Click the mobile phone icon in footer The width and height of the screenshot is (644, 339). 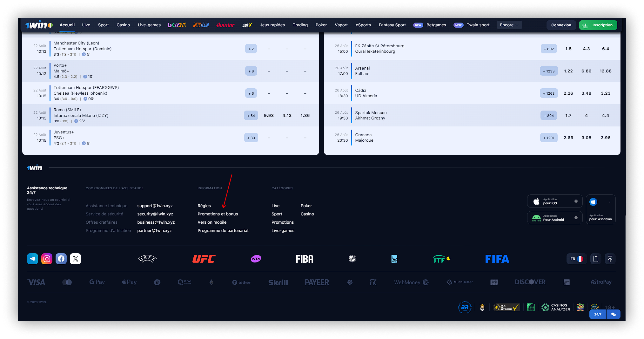(x=596, y=259)
